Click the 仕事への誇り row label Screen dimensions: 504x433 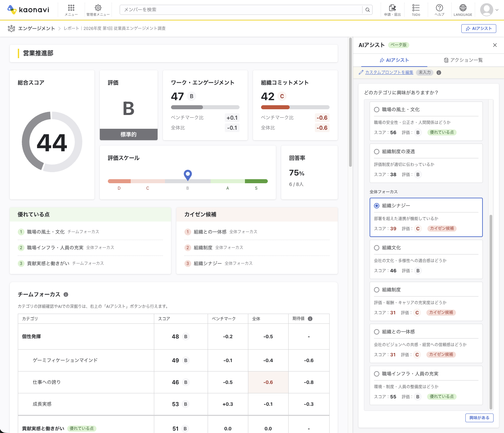(47, 382)
